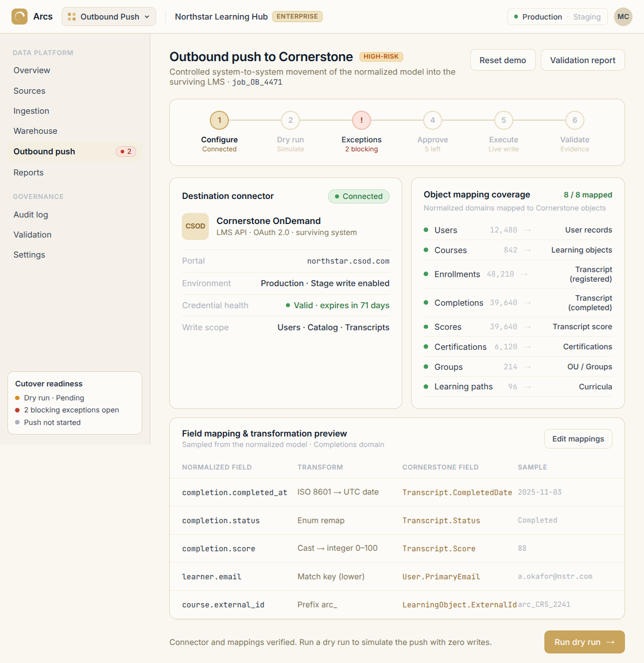
Task: Open the Exceptions step warning icon
Action: pyautogui.click(x=362, y=120)
